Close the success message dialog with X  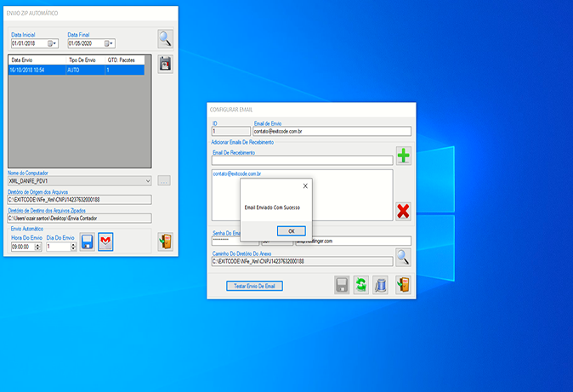point(305,185)
